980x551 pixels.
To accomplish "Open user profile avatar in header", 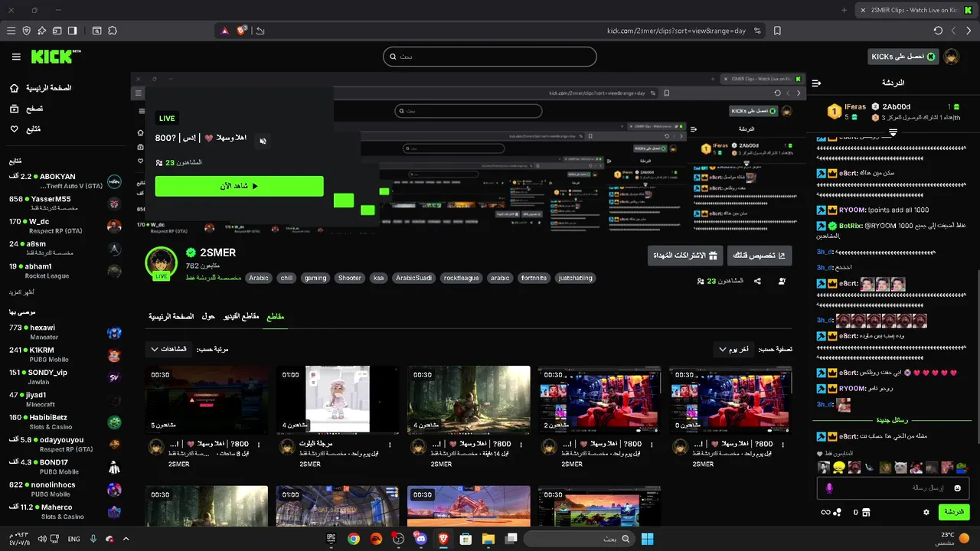I will [952, 57].
